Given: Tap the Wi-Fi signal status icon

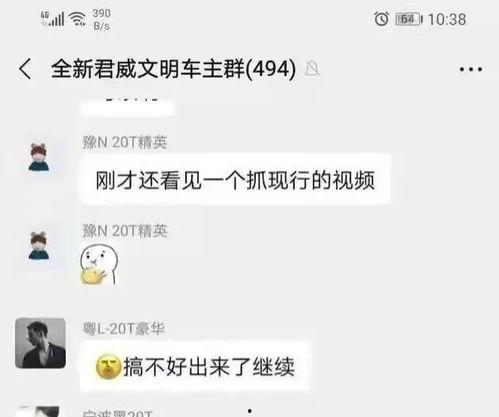Looking at the screenshot, I should [x=77, y=19].
